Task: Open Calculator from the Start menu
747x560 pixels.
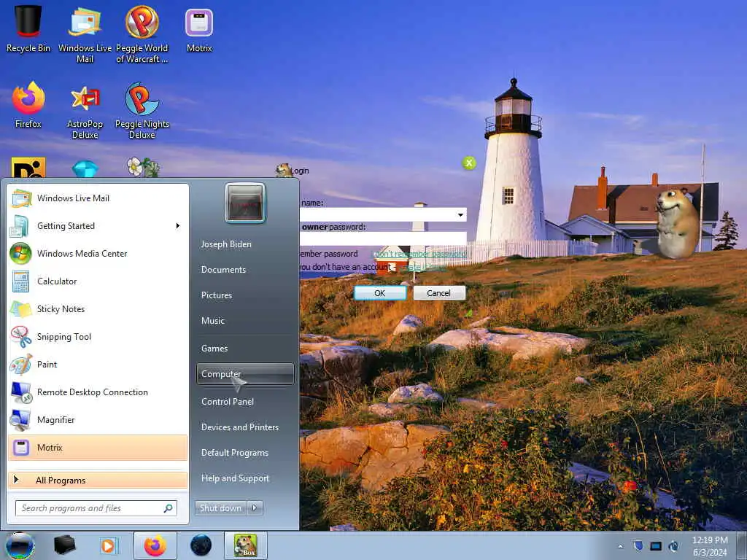Action: (98, 281)
